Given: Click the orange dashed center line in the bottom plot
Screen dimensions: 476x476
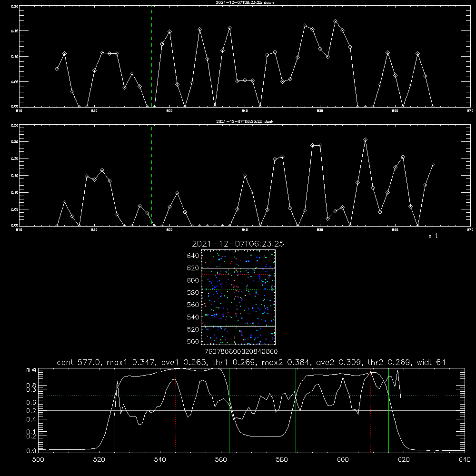Looking at the screenshot, I should (x=273, y=410).
